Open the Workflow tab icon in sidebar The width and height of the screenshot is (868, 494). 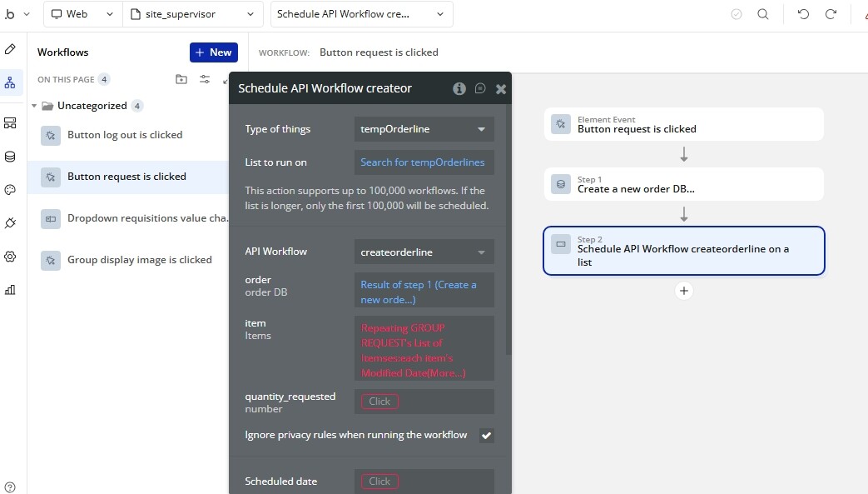pyautogui.click(x=10, y=83)
